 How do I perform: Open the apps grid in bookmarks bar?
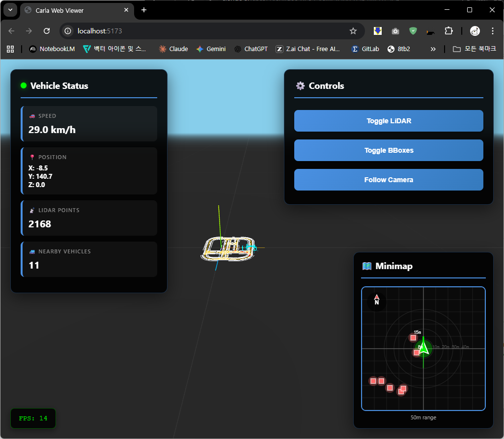[10, 49]
